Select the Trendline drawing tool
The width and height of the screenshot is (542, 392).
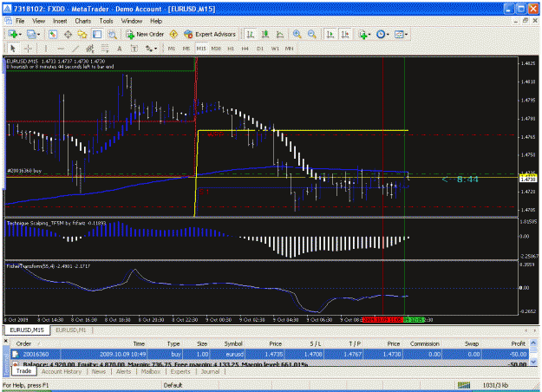click(75, 49)
